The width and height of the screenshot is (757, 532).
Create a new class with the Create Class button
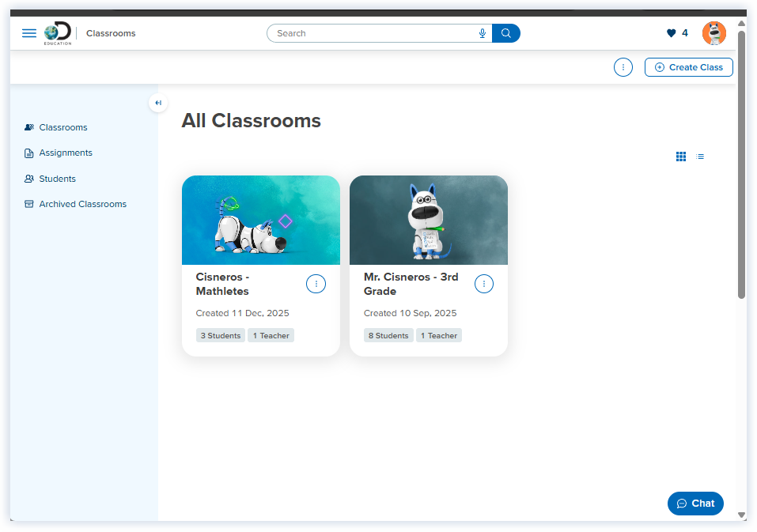coord(688,67)
